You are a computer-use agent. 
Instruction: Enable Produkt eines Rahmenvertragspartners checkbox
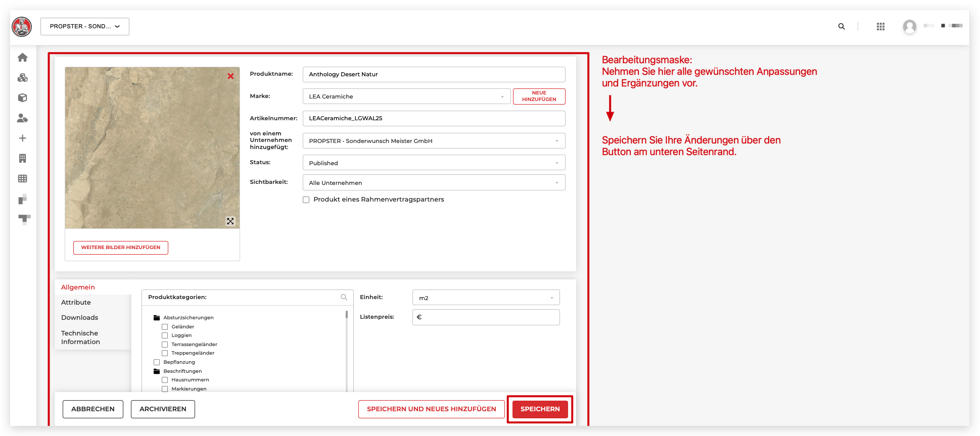coord(306,200)
